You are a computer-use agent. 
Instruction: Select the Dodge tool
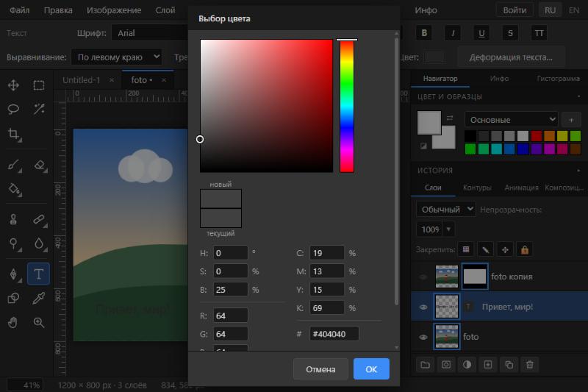click(13, 243)
